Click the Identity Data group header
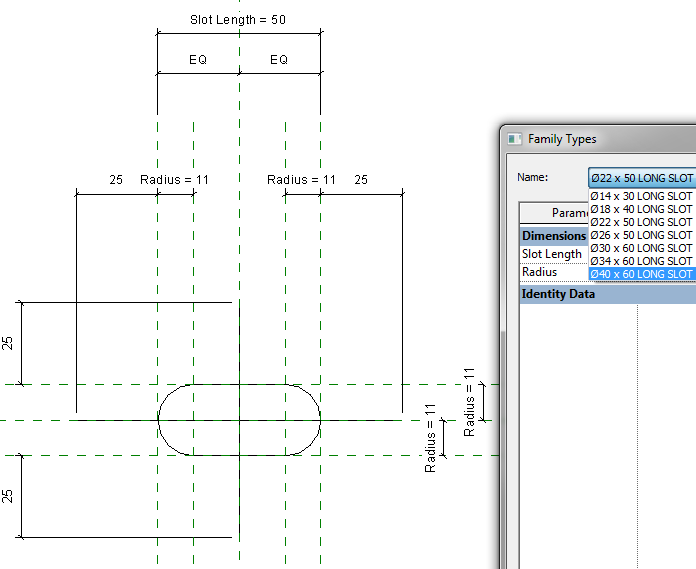Image resolution: width=696 pixels, height=569 pixels. (x=608, y=294)
